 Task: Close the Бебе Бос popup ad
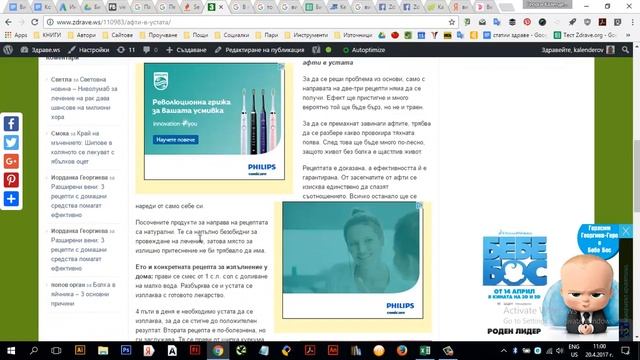click(x=626, y=231)
